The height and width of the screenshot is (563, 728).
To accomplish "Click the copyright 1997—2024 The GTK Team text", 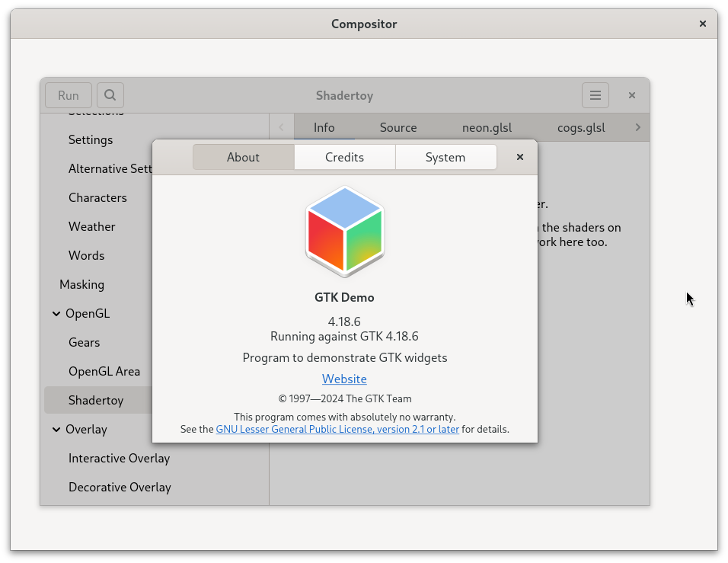I will click(x=345, y=398).
